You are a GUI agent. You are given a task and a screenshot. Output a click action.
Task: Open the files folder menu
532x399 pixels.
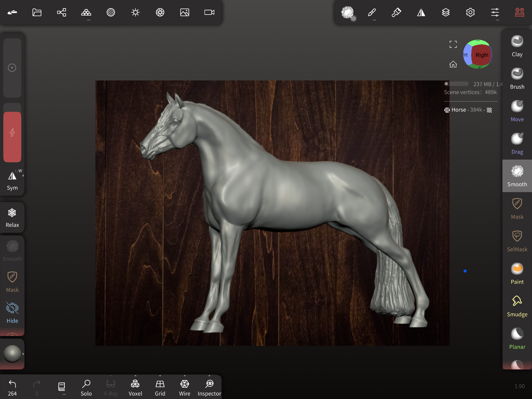37,12
